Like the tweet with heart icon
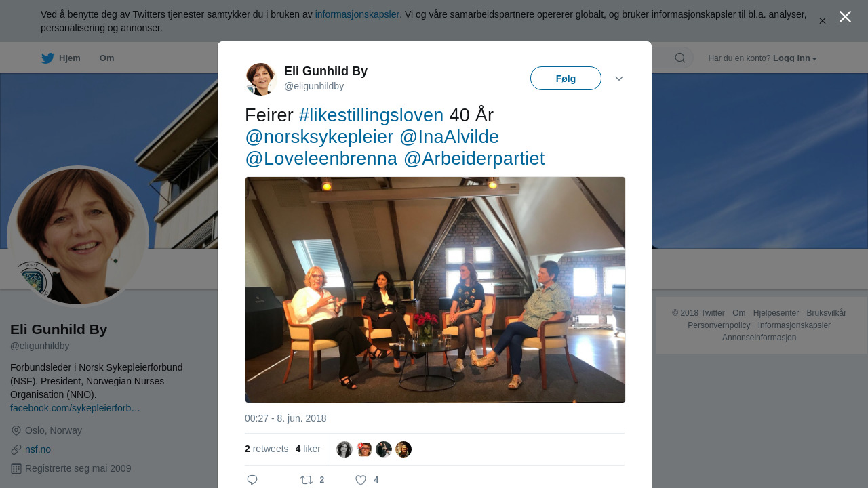This screenshot has width=868, height=488. pos(361,480)
